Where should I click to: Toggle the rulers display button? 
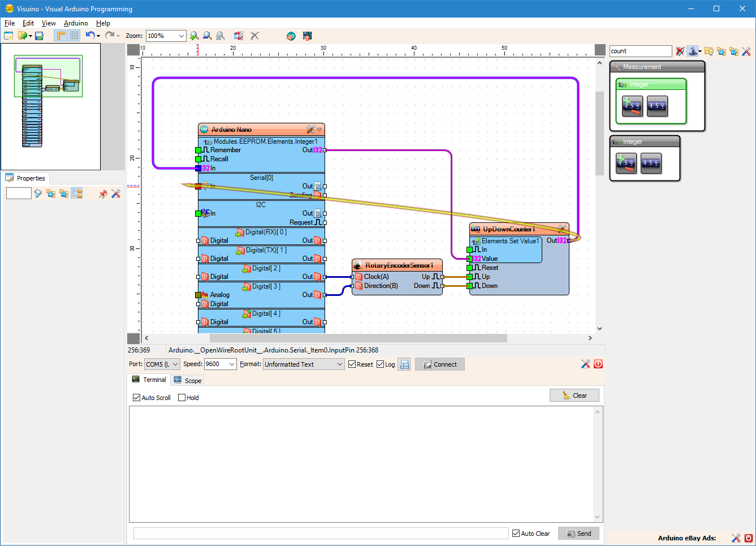(x=61, y=36)
